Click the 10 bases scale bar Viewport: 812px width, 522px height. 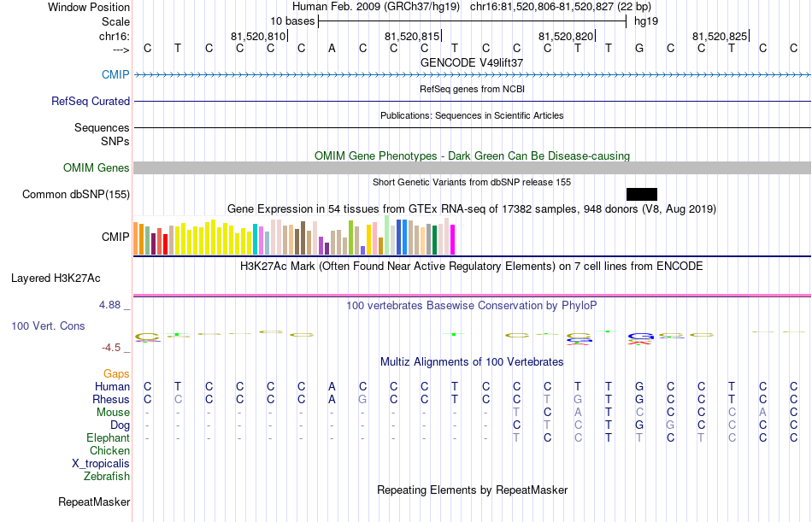(473, 21)
